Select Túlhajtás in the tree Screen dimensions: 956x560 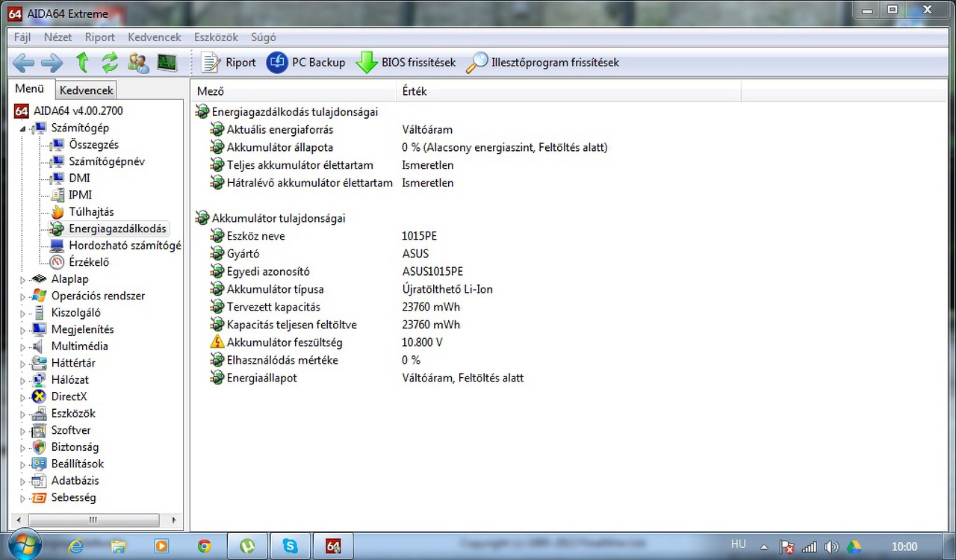(91, 212)
